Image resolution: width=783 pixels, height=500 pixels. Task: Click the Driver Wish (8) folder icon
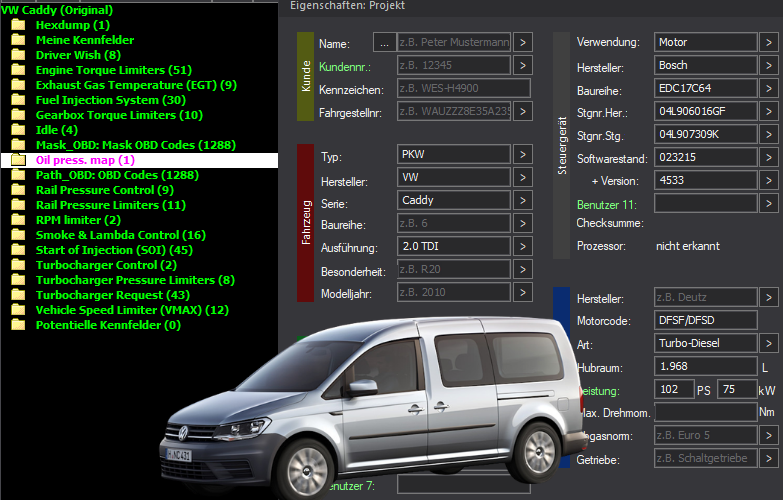click(18, 55)
